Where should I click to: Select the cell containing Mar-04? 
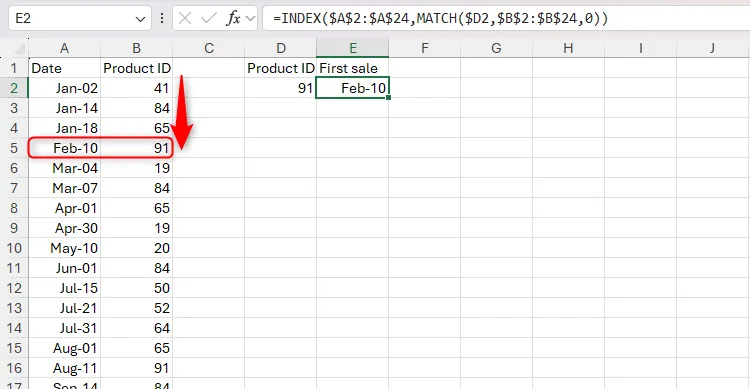click(x=65, y=168)
